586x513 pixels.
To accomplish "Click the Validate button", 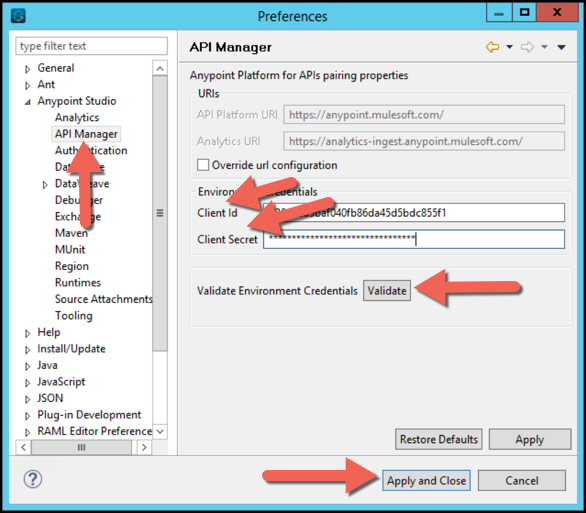I will [x=387, y=290].
